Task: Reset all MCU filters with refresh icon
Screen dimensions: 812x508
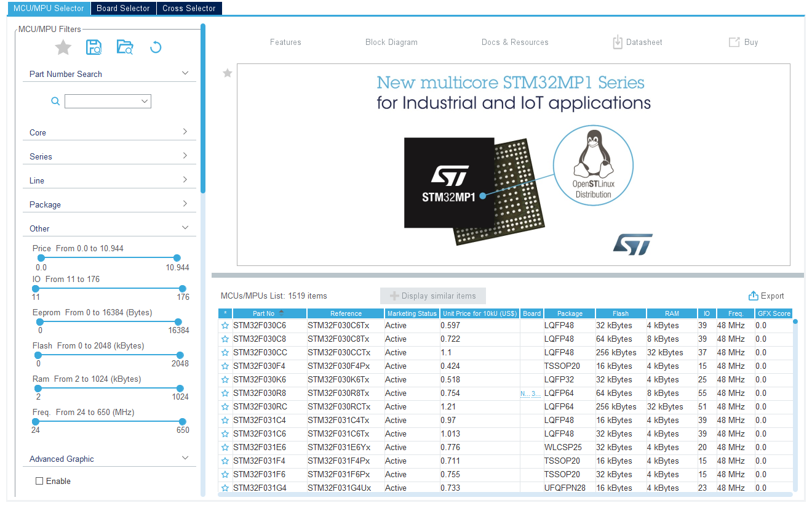Action: tap(156, 47)
